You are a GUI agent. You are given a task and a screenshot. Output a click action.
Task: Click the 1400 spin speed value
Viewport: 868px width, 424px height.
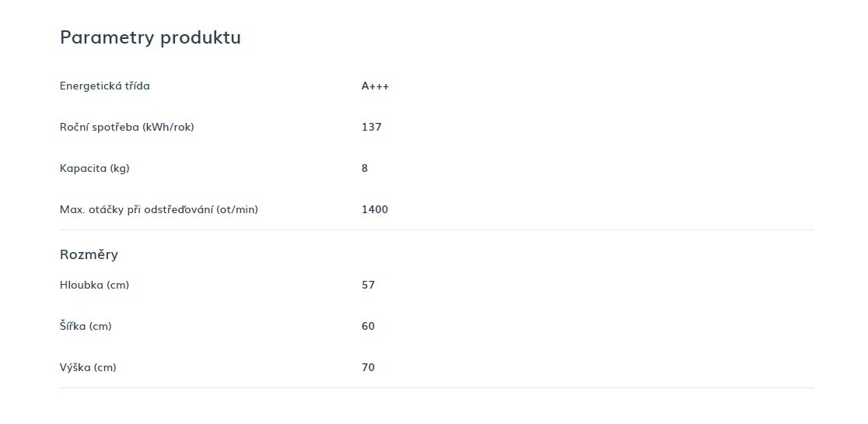pyautogui.click(x=375, y=210)
